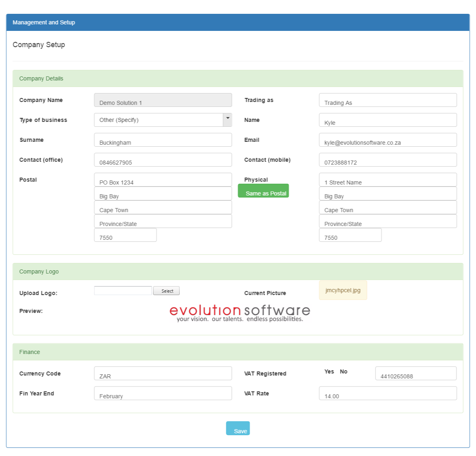Edit the Fin Year End field February
This screenshot has width=476, height=456.
click(x=163, y=393)
